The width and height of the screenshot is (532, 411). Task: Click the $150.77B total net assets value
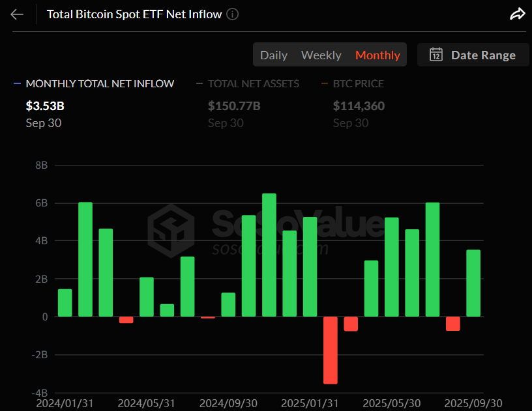234,106
